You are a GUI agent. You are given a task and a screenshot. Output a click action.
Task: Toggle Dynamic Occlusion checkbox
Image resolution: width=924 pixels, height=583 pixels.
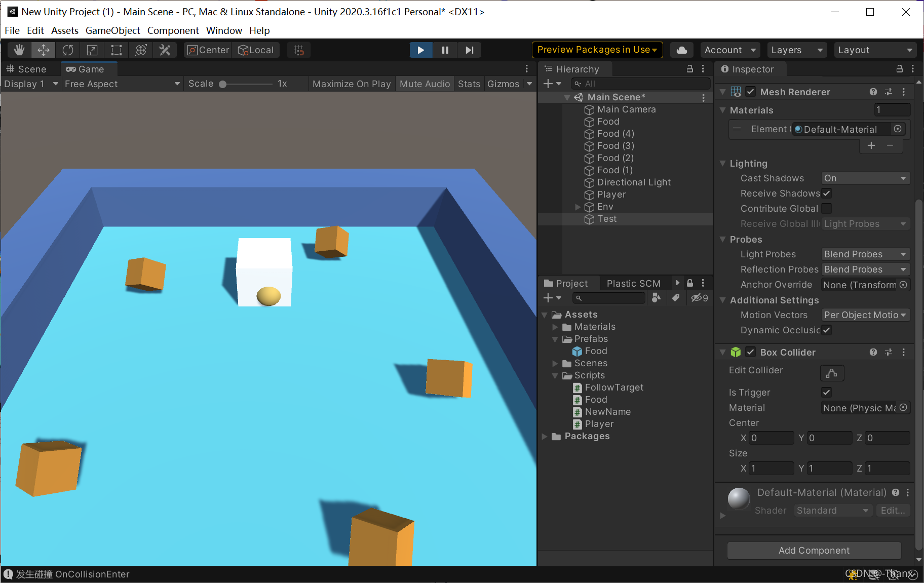(x=826, y=330)
